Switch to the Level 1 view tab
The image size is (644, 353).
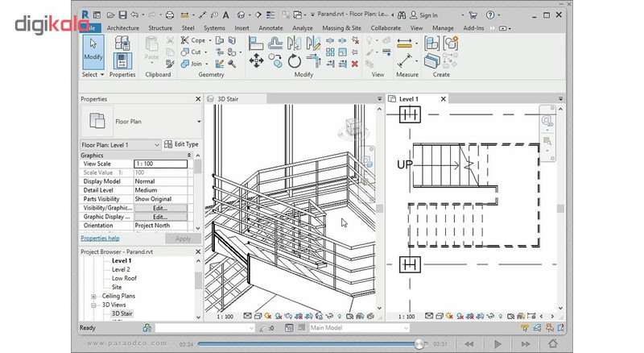pos(417,99)
